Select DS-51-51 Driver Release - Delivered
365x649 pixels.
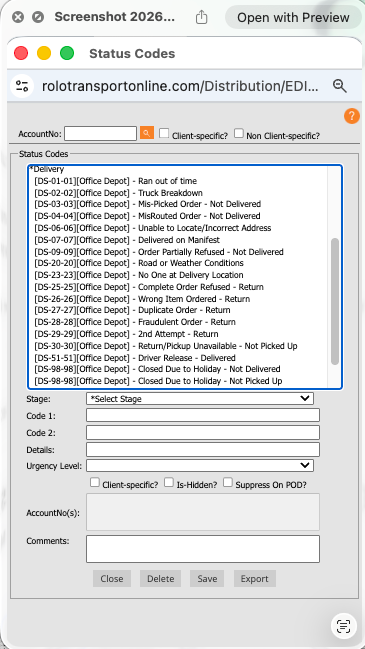178,358
